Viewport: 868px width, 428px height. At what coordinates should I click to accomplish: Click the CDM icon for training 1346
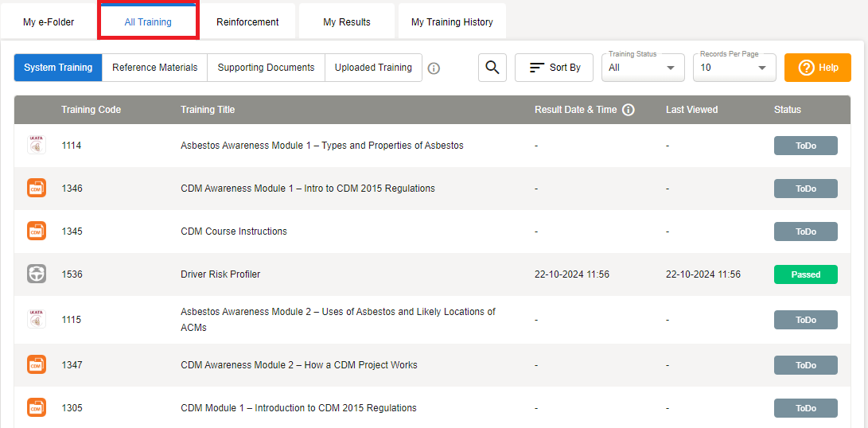tap(37, 189)
